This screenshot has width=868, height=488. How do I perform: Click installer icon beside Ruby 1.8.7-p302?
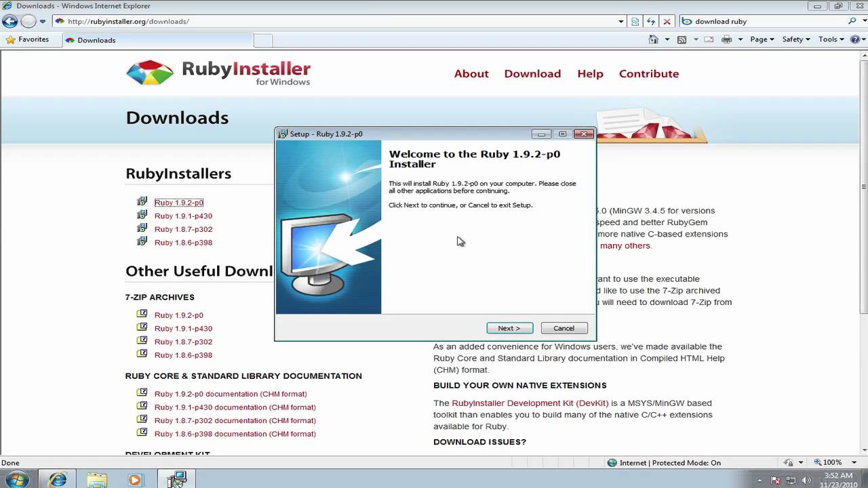tap(142, 228)
